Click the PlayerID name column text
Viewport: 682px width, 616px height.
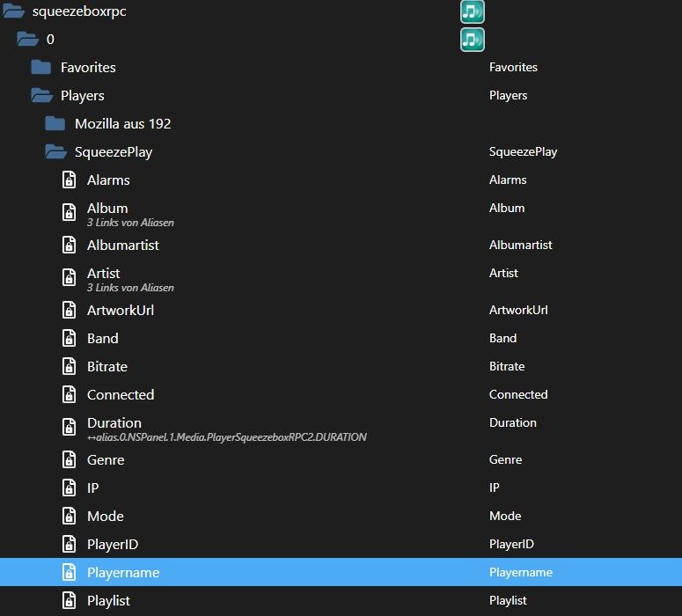tap(511, 544)
